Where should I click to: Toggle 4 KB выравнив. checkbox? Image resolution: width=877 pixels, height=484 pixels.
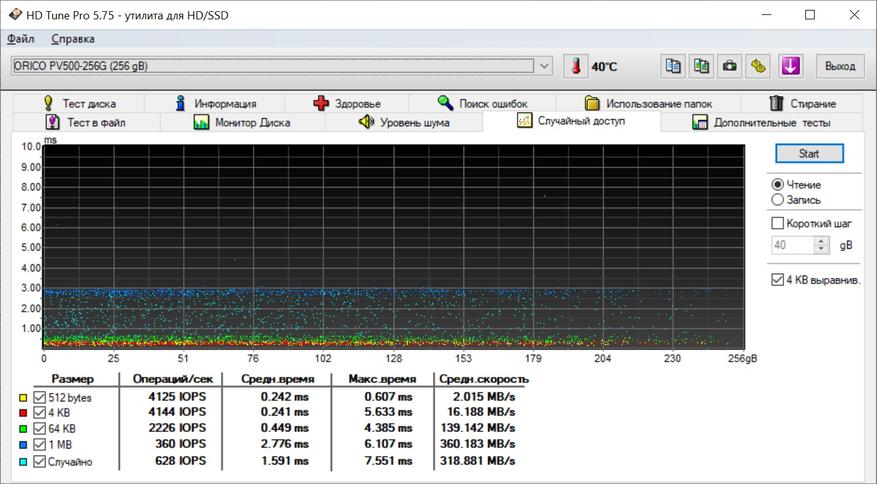click(777, 280)
